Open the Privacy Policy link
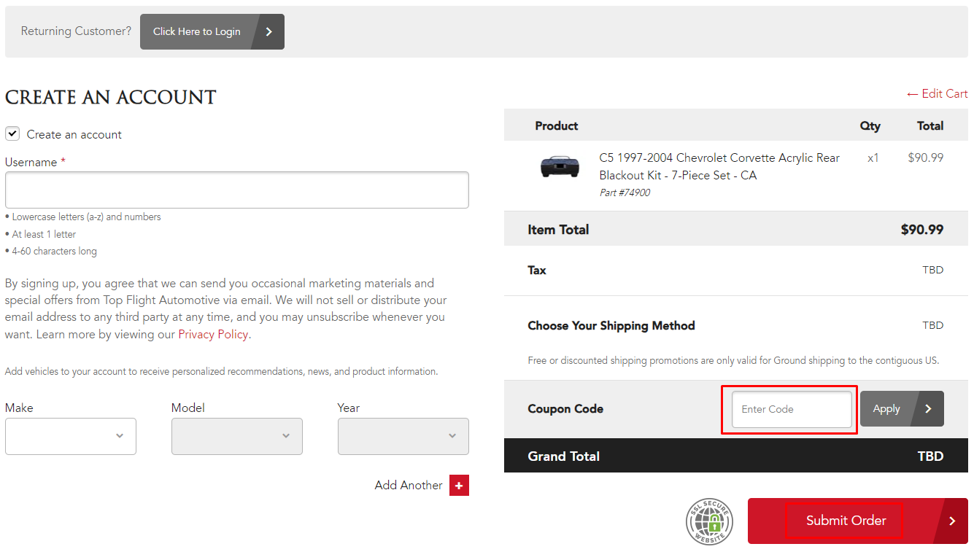974x560 pixels. click(214, 335)
